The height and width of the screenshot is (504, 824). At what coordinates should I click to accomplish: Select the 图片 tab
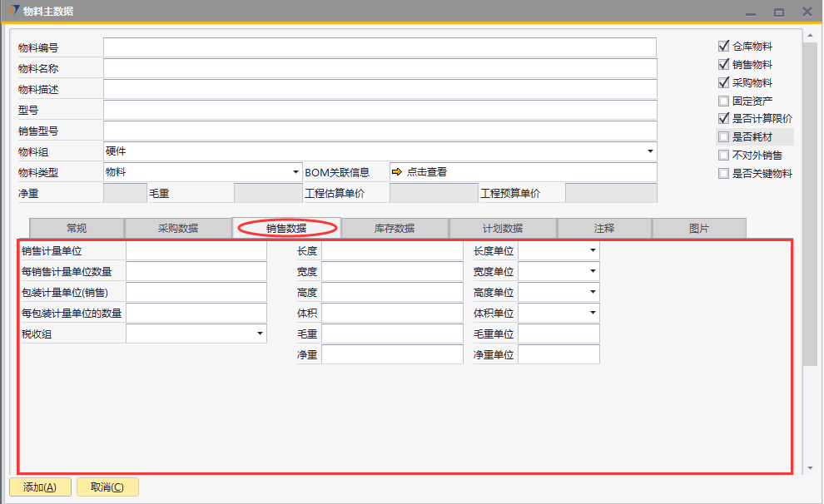(x=699, y=229)
